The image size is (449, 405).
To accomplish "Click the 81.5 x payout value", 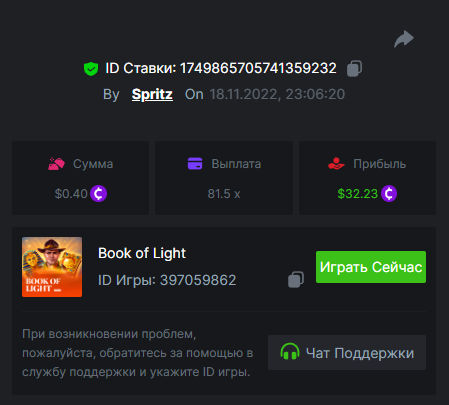I will [224, 194].
